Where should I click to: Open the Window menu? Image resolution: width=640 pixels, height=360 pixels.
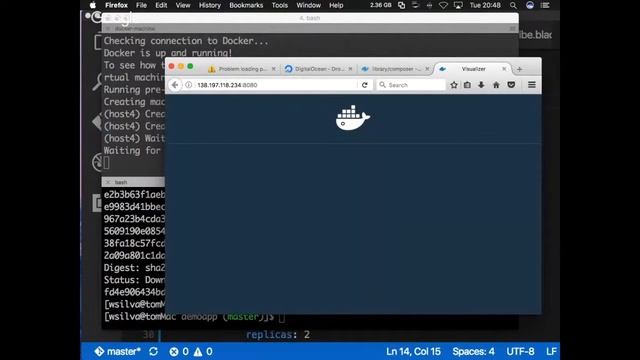point(308,5)
